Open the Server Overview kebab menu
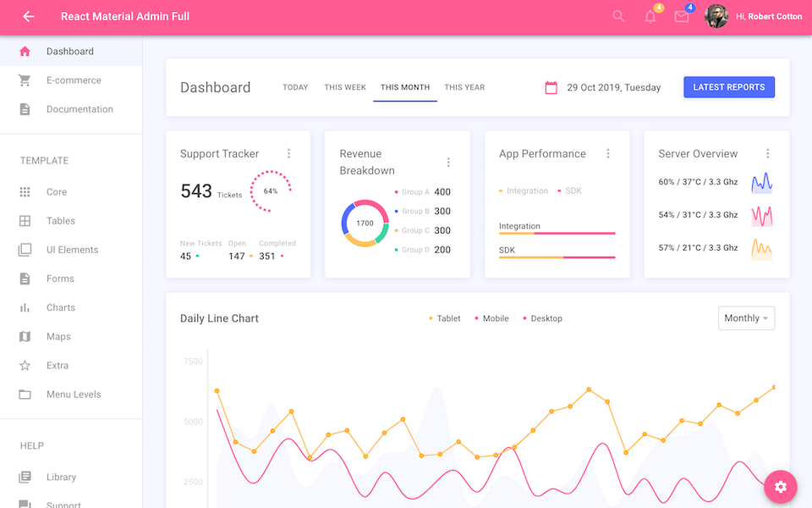812x508 pixels. click(x=768, y=153)
